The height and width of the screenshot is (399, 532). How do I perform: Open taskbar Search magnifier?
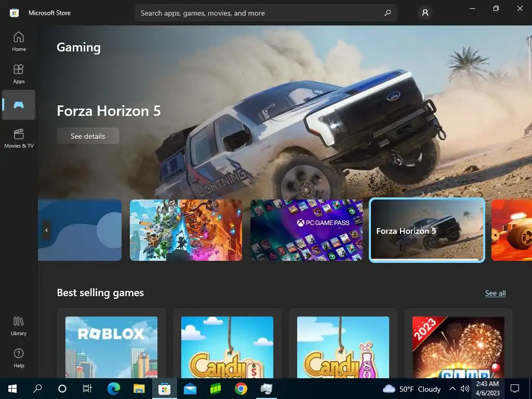tap(37, 389)
